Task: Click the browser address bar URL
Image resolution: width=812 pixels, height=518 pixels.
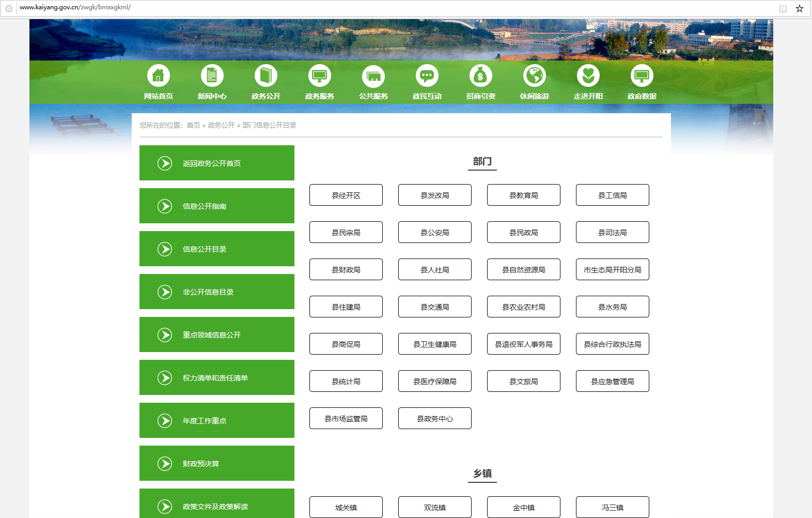Action: tap(75, 8)
